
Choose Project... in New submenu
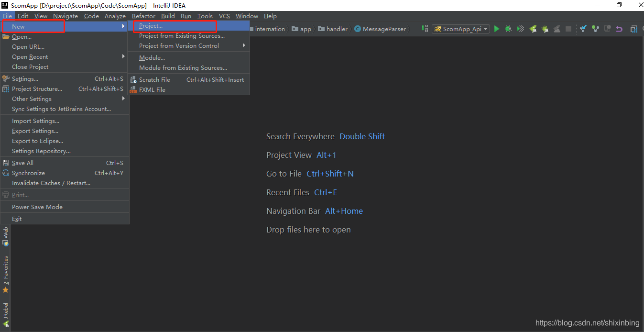189,26
